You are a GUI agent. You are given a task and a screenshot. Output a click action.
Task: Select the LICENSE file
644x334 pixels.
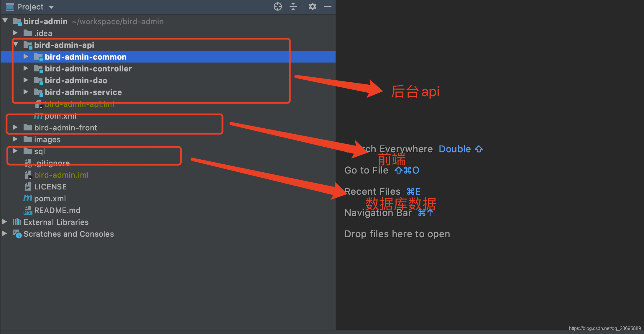point(50,186)
